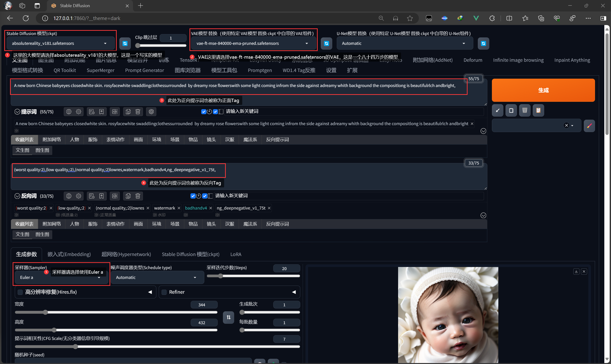Viewport: 611px width, 364px height.
Task: Open the Sampler dropdown showing Euler a
Action: [x=61, y=277]
